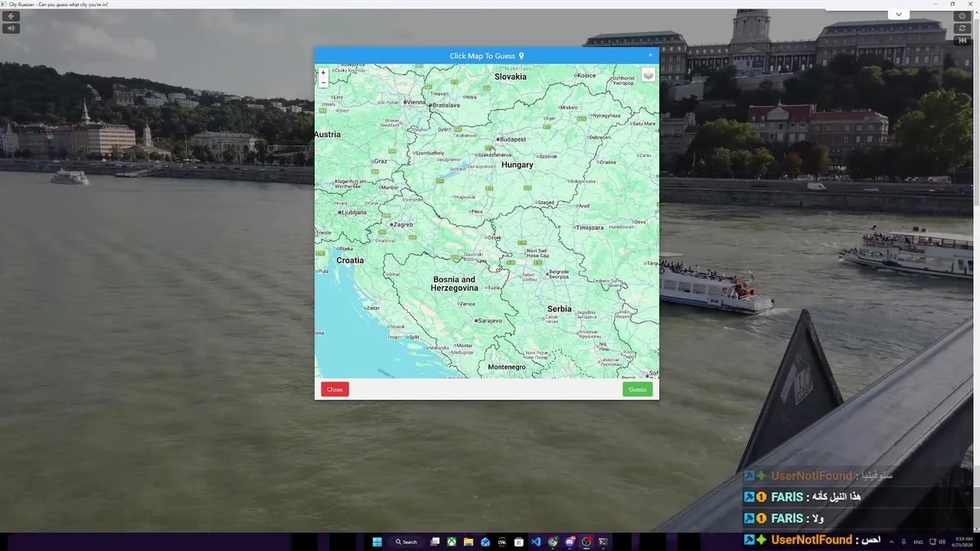The image size is (980, 551).
Task: Open the map layers switcher
Action: [x=648, y=75]
